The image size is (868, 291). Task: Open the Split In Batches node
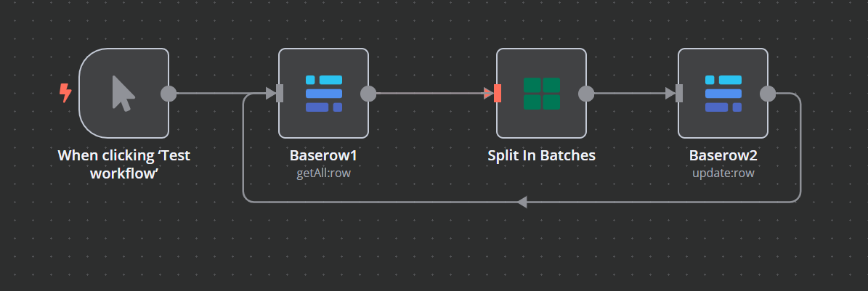tap(541, 94)
